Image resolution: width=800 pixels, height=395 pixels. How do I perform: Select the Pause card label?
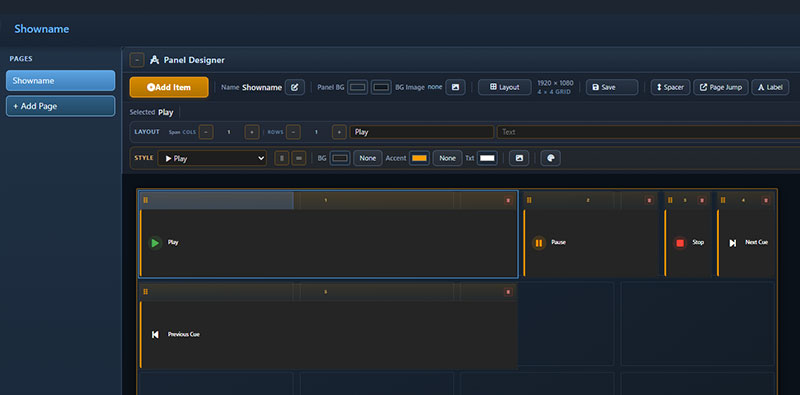click(x=559, y=242)
